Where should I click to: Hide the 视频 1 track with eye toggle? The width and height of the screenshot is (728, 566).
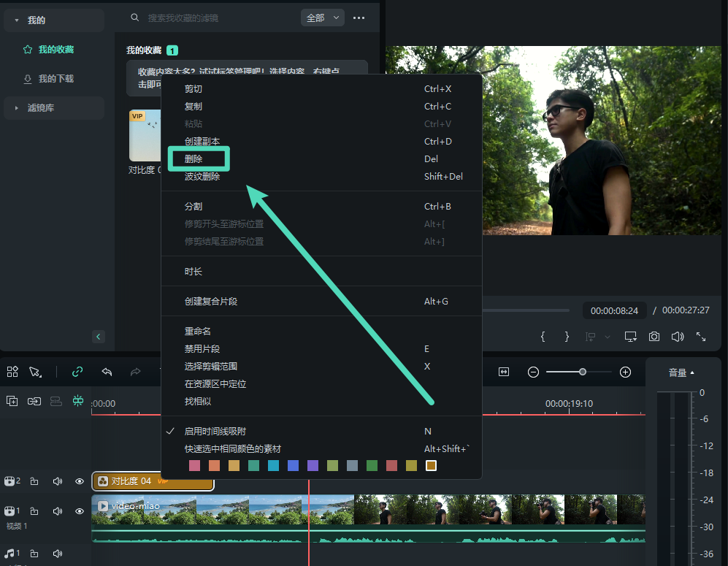pos(79,511)
